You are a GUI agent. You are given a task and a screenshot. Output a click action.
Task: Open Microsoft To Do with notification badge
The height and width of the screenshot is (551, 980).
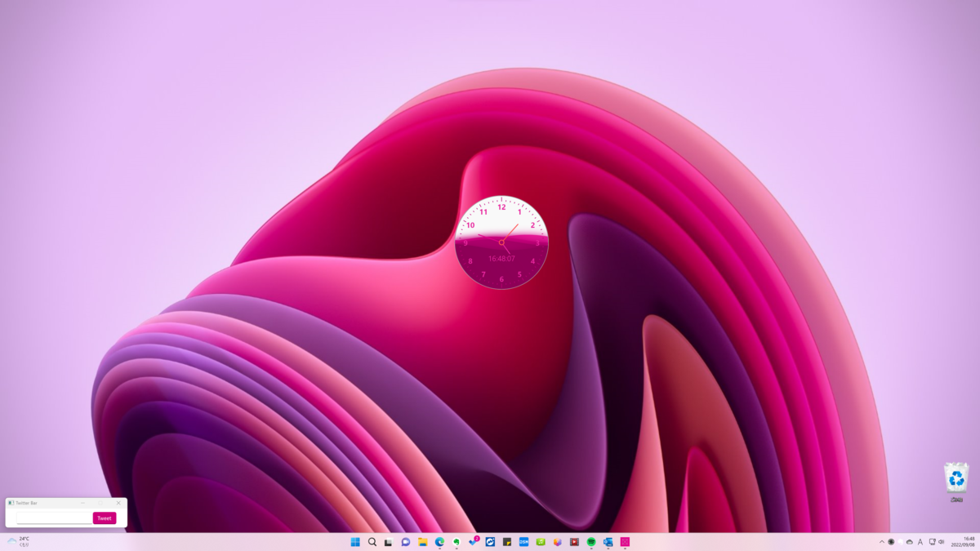click(x=474, y=542)
